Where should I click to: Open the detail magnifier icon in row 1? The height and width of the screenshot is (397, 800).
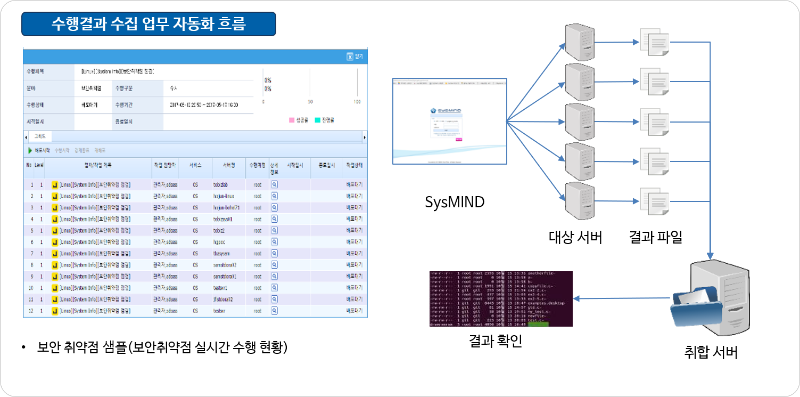pos(274,185)
